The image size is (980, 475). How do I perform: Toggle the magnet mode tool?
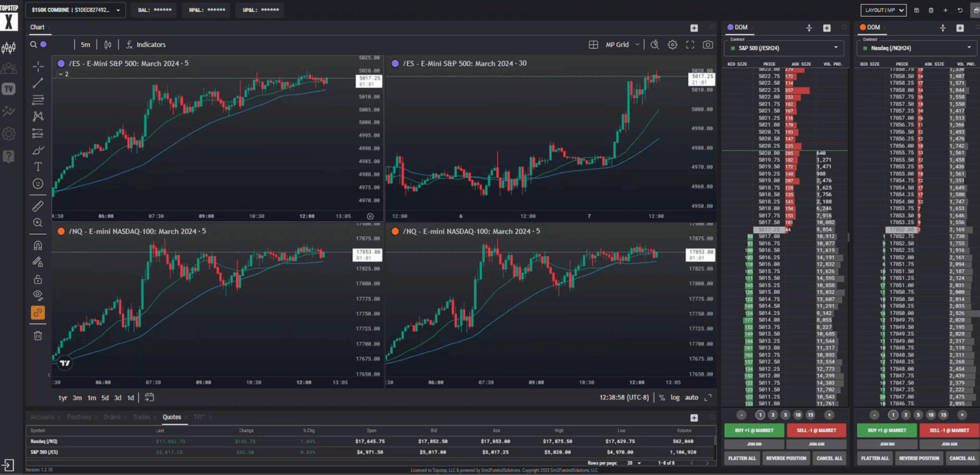(38, 245)
